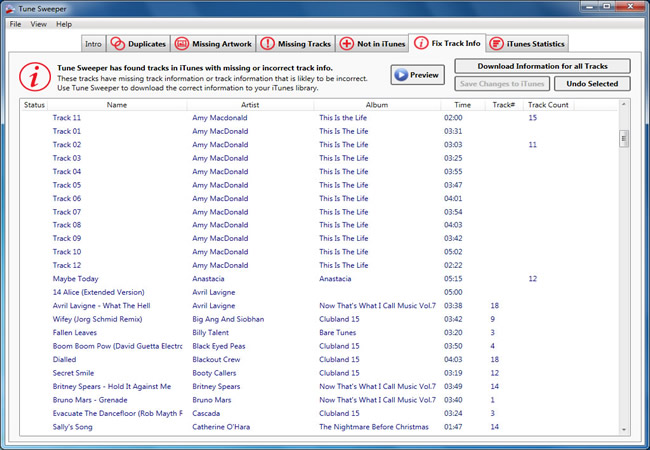Image resolution: width=650 pixels, height=450 pixels.
Task: Click the Missing Artwork tab icon
Action: tap(182, 44)
